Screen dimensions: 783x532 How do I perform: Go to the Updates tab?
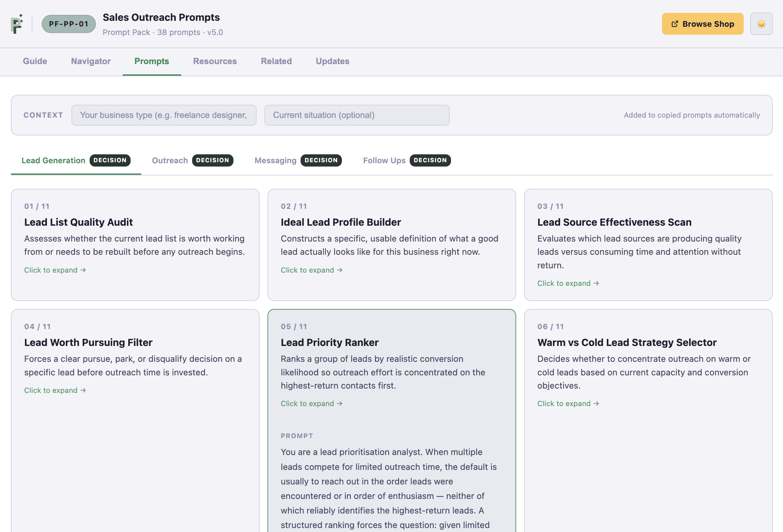click(x=333, y=61)
